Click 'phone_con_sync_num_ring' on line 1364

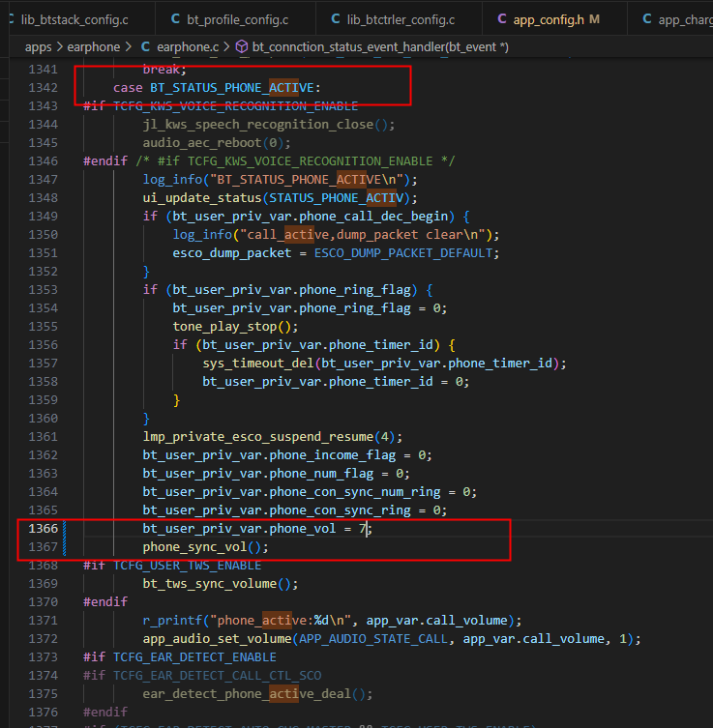[x=355, y=492]
